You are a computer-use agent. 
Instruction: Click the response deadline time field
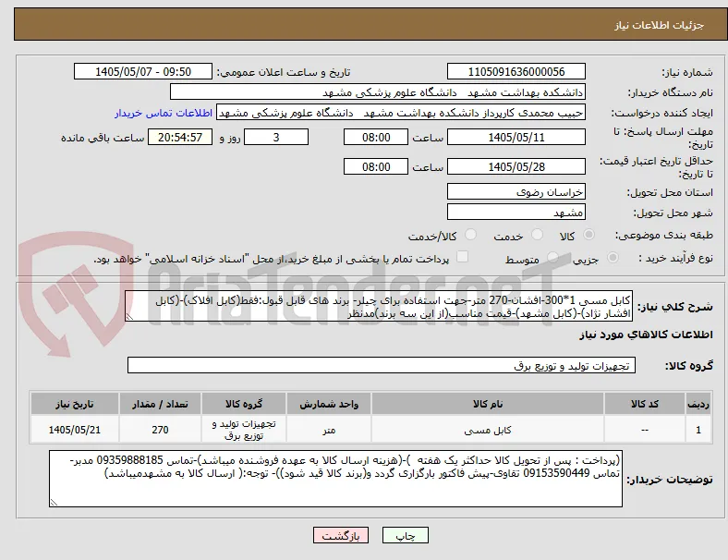[376, 137]
